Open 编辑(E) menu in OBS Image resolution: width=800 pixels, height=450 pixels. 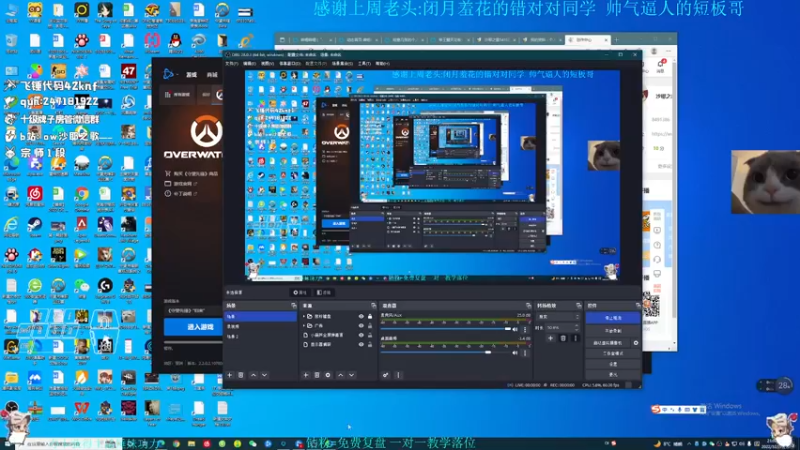(249, 64)
